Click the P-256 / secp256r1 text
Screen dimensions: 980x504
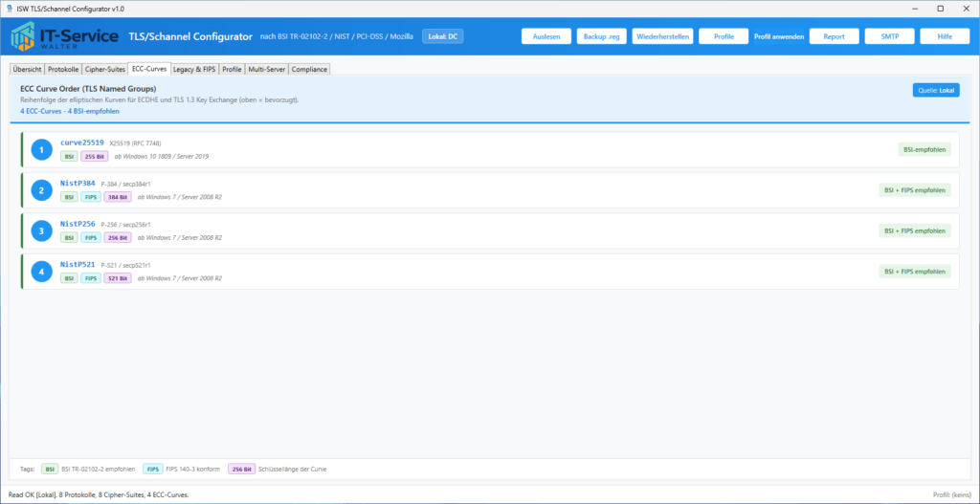(125, 224)
